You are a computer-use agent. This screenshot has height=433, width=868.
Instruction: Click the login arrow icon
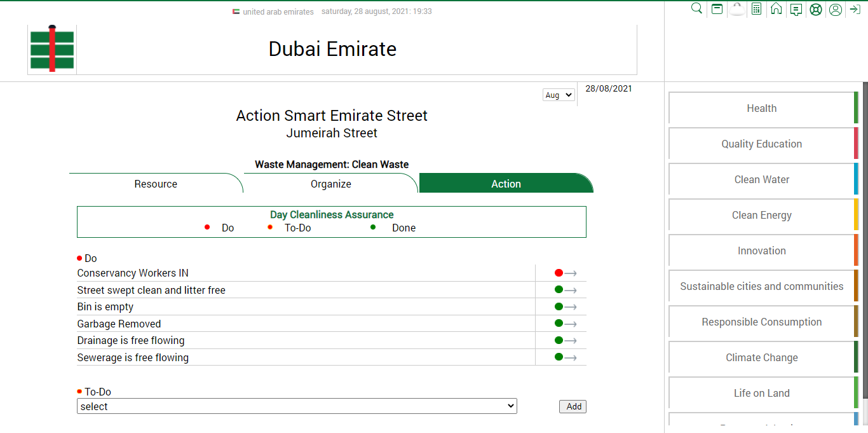(x=855, y=10)
